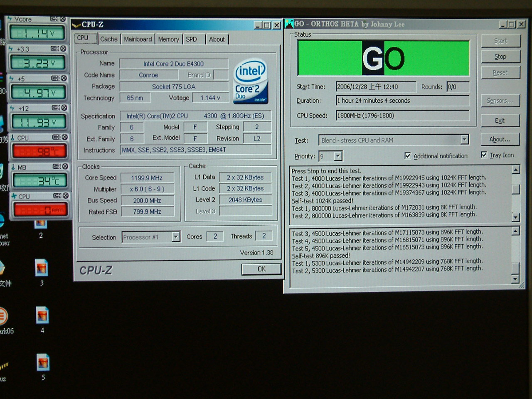
Task: Close the Vcore sensor widget
Action: [62, 19]
